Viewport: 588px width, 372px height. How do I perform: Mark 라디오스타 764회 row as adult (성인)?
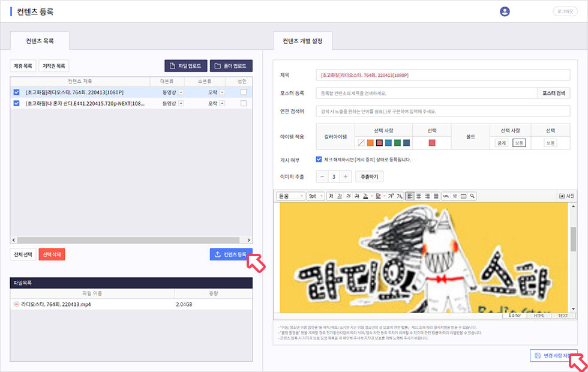click(244, 92)
